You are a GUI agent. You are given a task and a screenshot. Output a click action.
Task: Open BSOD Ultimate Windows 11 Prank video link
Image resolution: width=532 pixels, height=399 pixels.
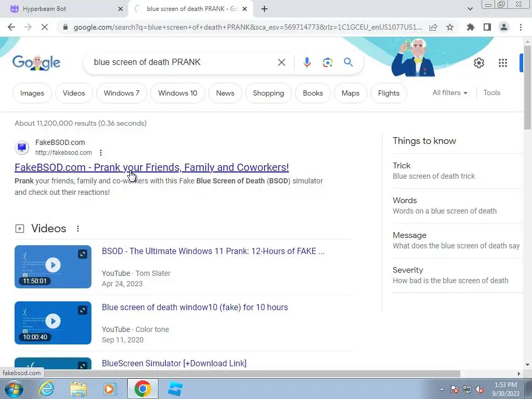213,251
